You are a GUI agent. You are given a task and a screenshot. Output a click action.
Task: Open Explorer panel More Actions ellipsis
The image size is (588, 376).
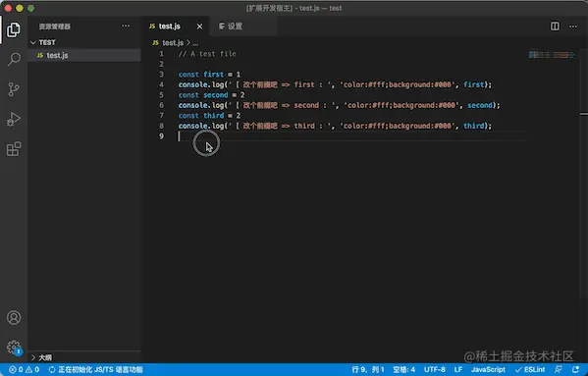tap(126, 26)
